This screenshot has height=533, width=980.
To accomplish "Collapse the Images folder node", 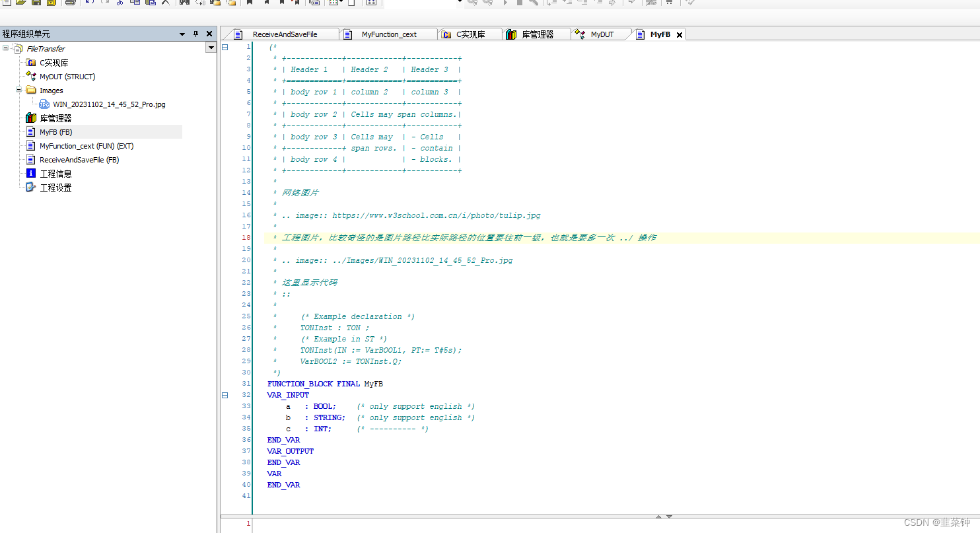I will pyautogui.click(x=19, y=90).
